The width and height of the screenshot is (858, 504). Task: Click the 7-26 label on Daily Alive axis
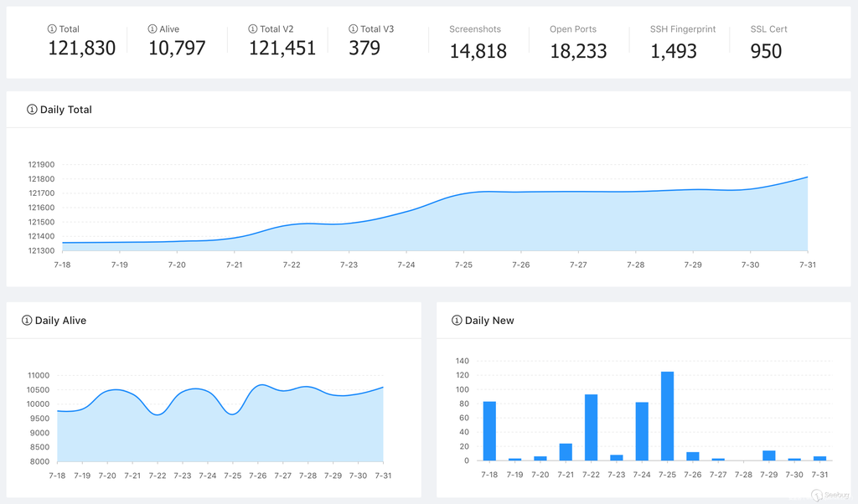(x=257, y=476)
